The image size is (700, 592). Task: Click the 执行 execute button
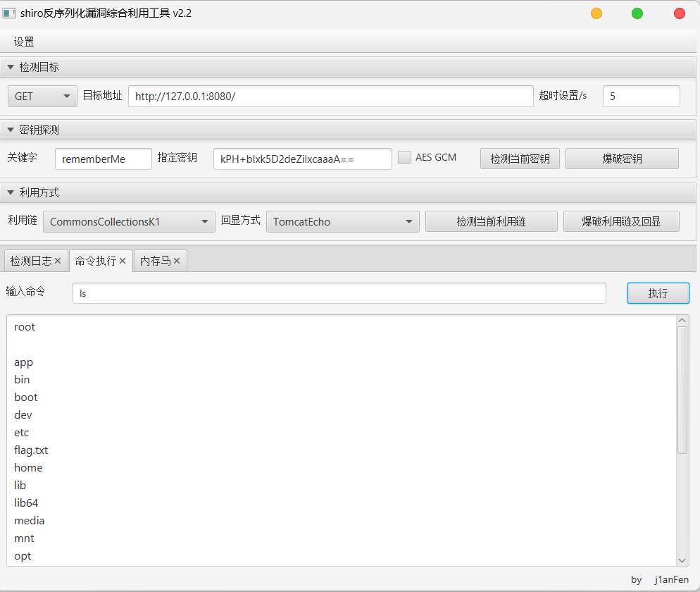658,293
